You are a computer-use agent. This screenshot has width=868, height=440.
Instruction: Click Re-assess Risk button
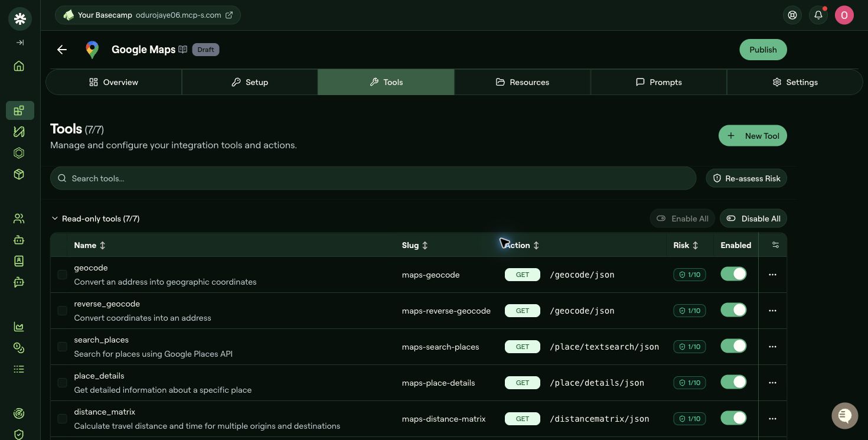tap(746, 178)
